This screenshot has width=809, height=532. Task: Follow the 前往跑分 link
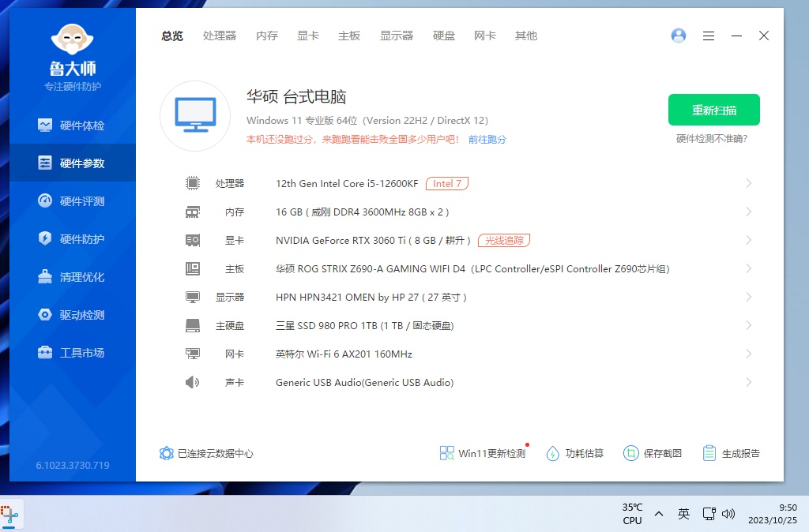point(487,140)
